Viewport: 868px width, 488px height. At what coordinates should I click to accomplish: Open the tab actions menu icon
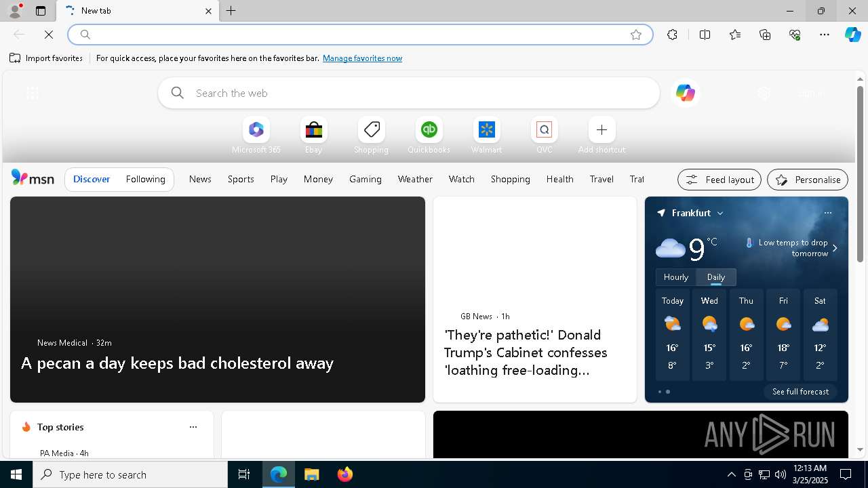coord(41,11)
